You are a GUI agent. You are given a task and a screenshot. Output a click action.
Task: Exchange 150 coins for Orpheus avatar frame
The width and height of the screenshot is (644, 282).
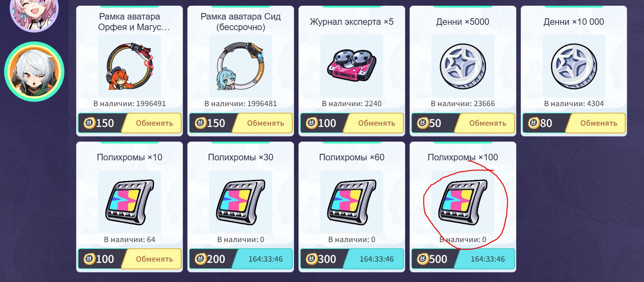(x=152, y=123)
